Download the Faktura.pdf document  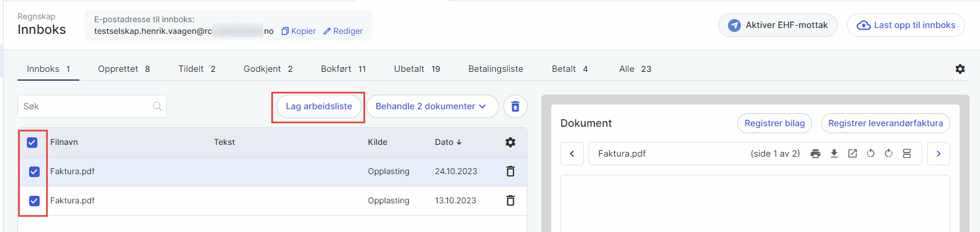(x=834, y=154)
